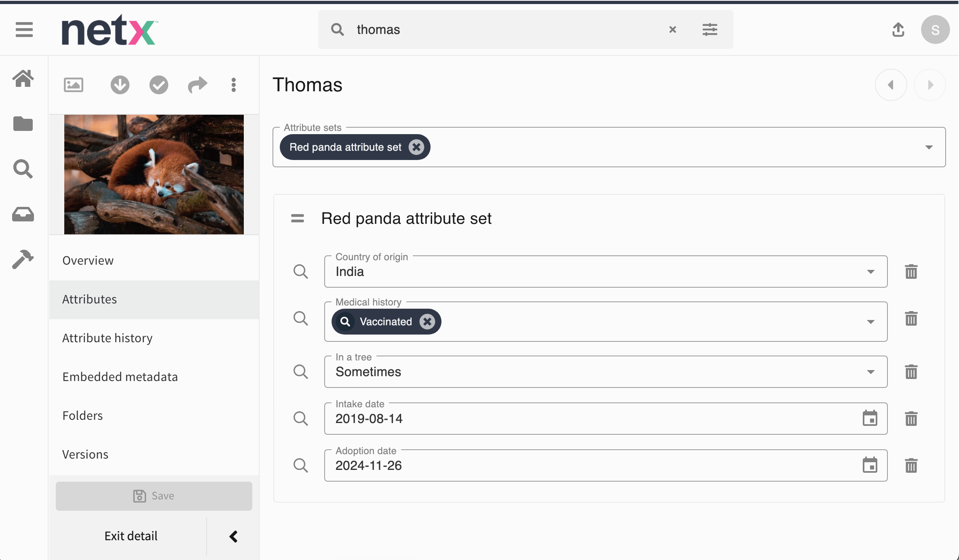The height and width of the screenshot is (560, 959).
Task: Delete the Country of origin attribute
Action: coord(911,272)
